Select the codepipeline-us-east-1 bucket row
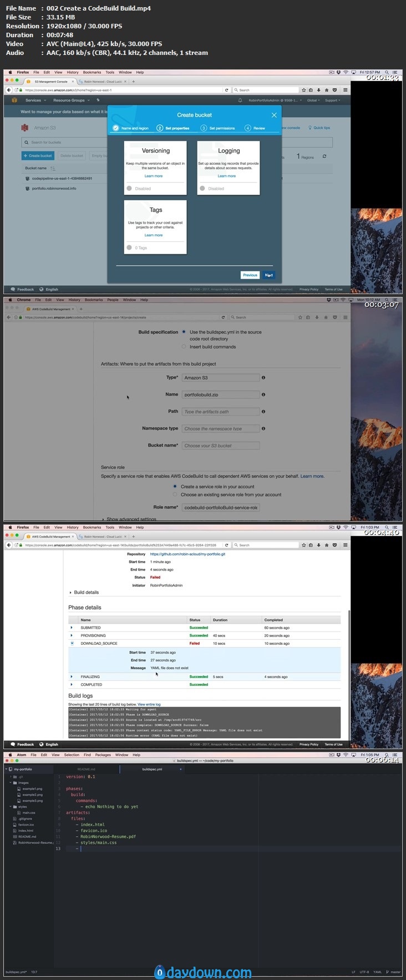The width and height of the screenshot is (406, 980). click(x=62, y=179)
